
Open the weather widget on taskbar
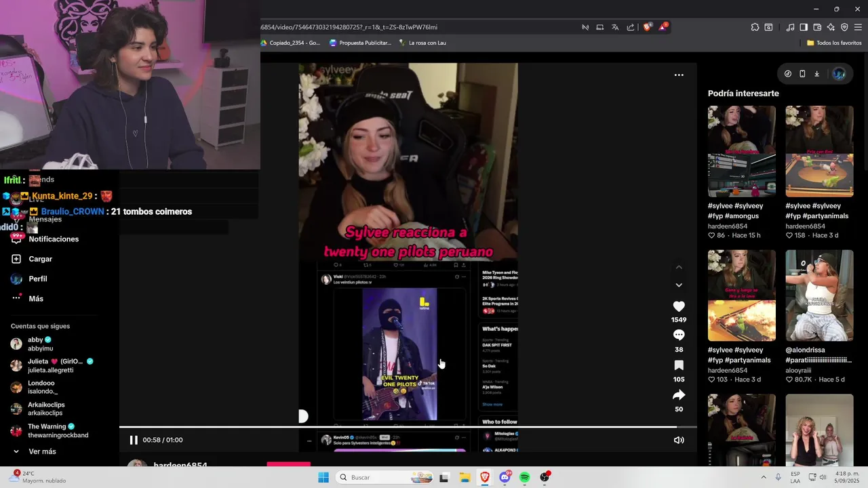39,477
